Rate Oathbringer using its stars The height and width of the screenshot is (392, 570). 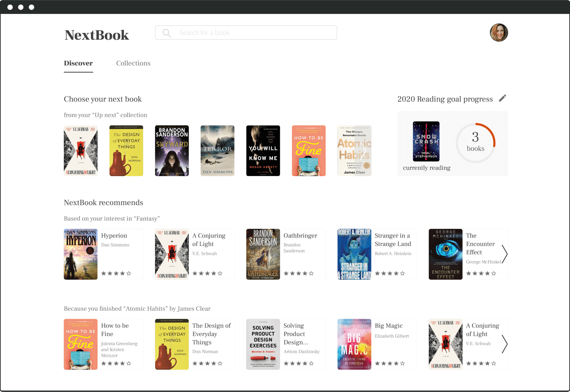click(299, 273)
